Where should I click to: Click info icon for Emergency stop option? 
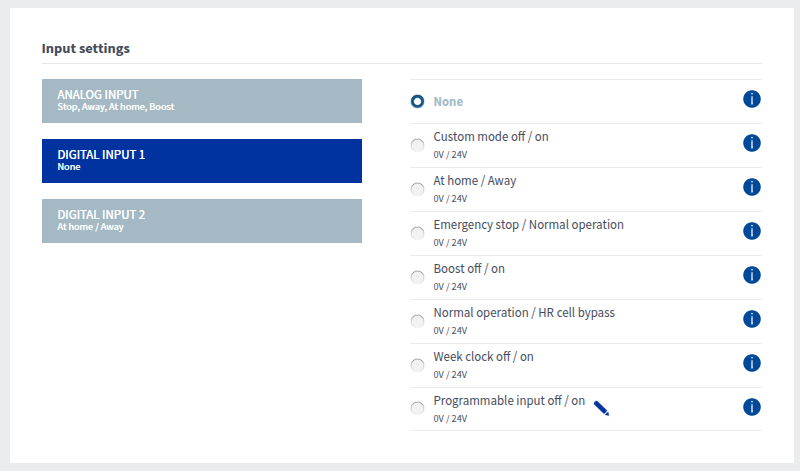[752, 231]
